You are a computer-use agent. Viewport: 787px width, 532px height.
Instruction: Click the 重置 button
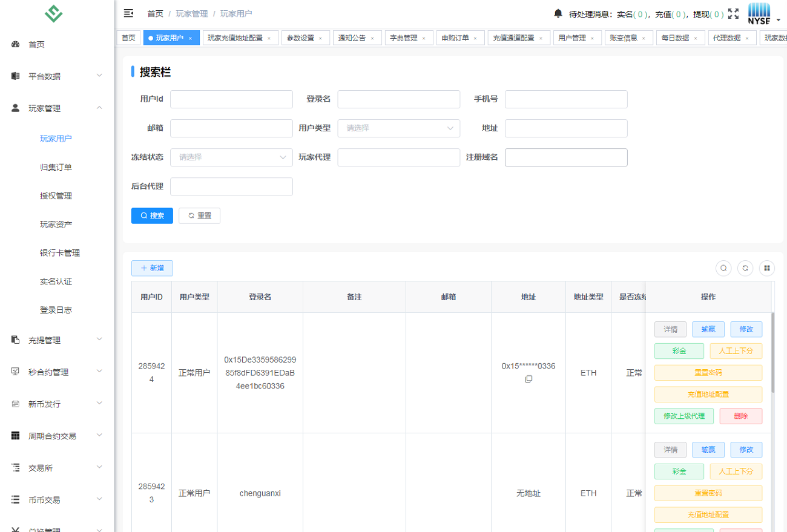point(199,215)
